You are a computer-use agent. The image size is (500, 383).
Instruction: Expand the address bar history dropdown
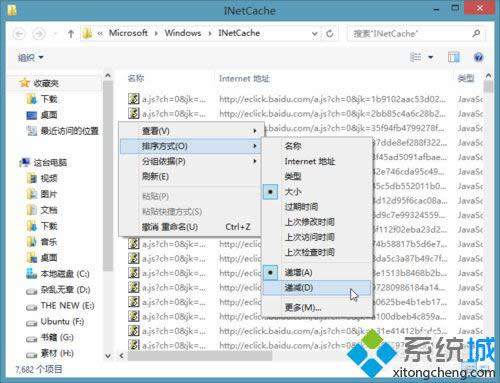point(314,34)
